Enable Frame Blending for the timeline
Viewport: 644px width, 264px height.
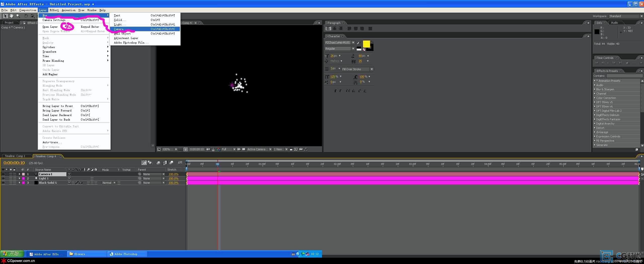[165, 163]
